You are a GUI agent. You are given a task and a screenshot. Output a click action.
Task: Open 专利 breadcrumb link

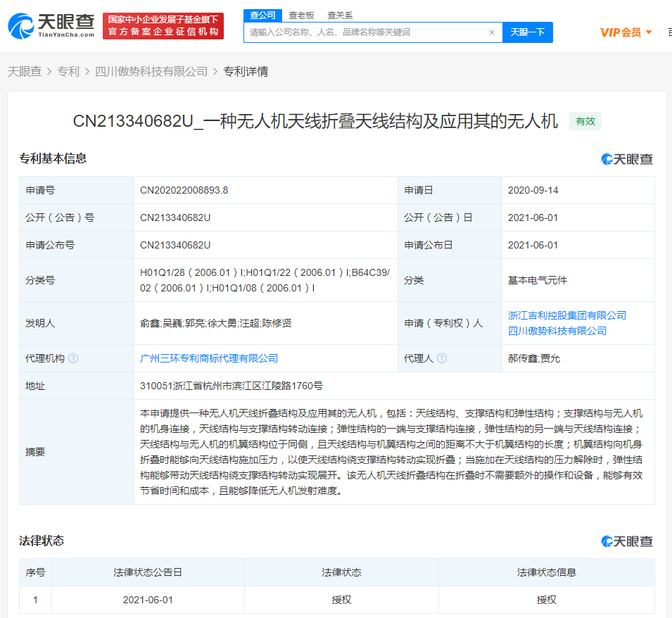click(x=68, y=71)
